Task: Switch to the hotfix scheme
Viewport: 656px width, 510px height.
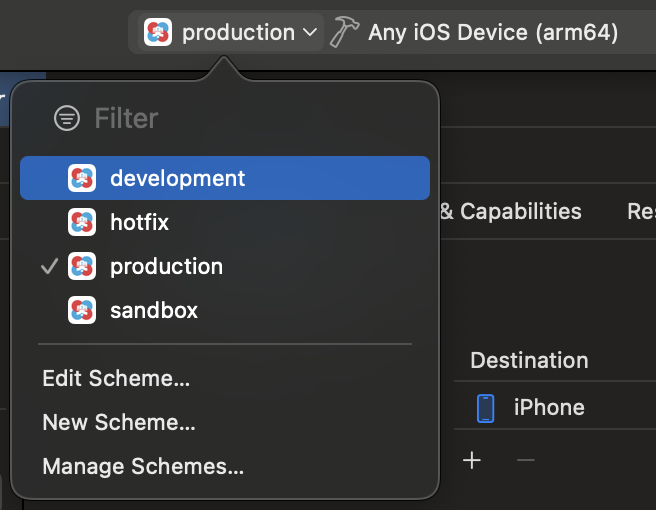Action: click(x=225, y=222)
